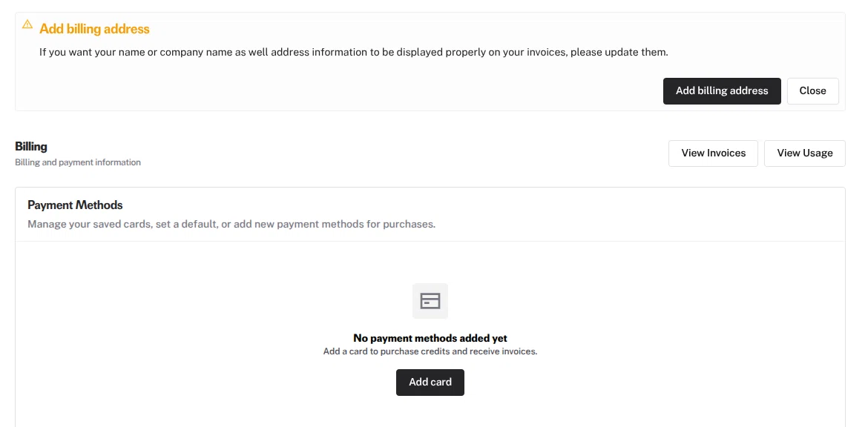868x427 pixels.
Task: Add a new payment card
Action: [x=430, y=383]
